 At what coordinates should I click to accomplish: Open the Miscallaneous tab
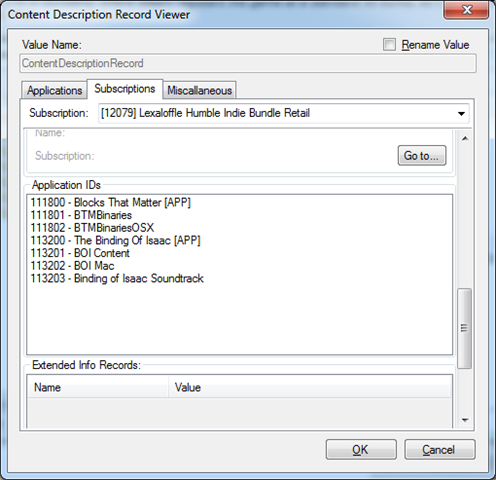pyautogui.click(x=199, y=90)
